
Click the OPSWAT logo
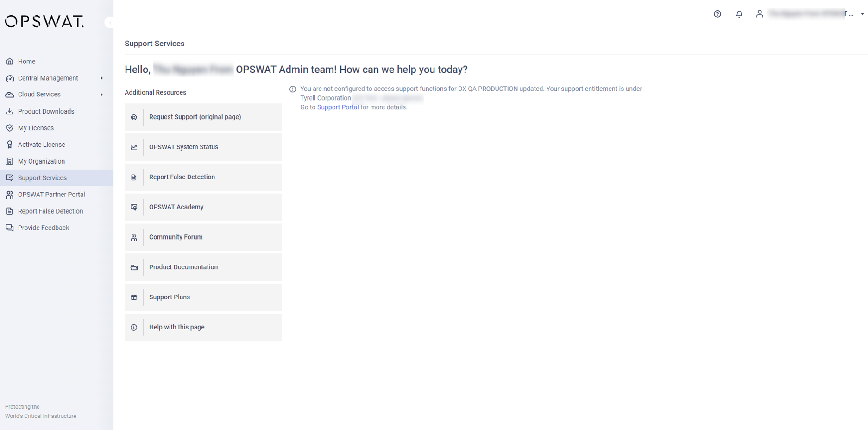(44, 21)
